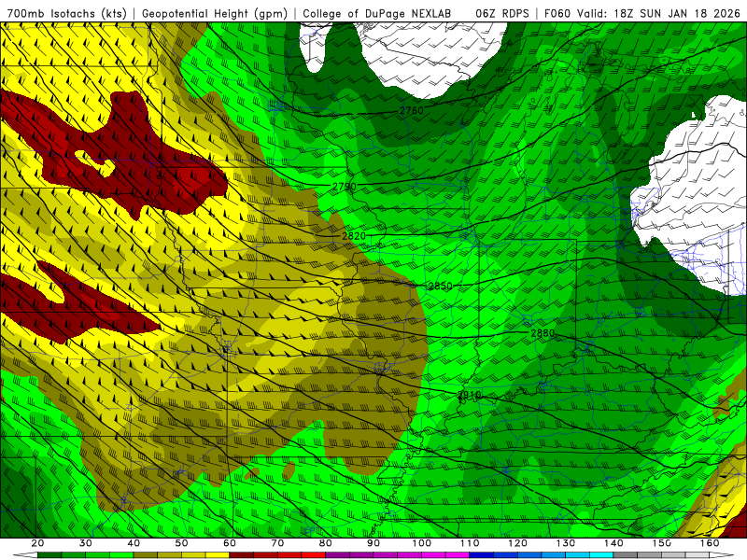Click the 20 value on the color scale
This screenshot has height=560, width=747.
pyautogui.click(x=37, y=543)
